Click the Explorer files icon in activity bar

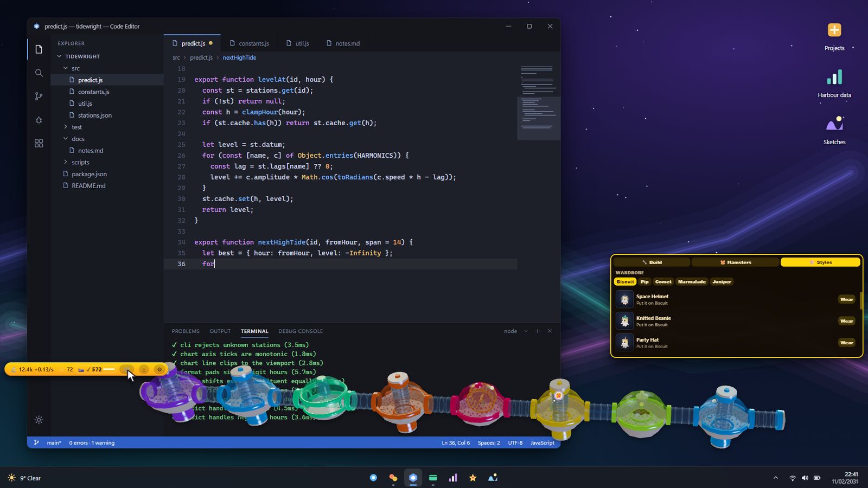click(39, 49)
